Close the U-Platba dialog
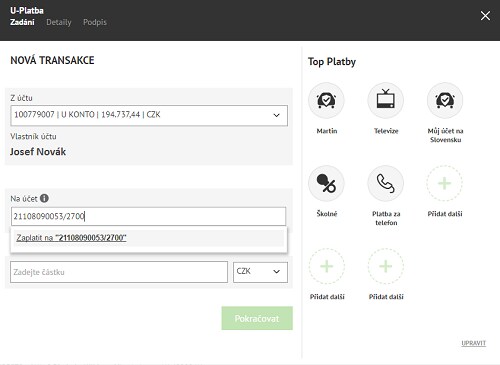The width and height of the screenshot is (500, 365). coord(485,16)
